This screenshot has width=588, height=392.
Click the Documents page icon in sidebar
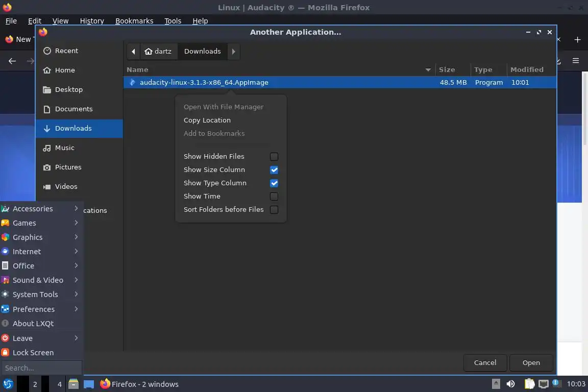click(x=47, y=109)
